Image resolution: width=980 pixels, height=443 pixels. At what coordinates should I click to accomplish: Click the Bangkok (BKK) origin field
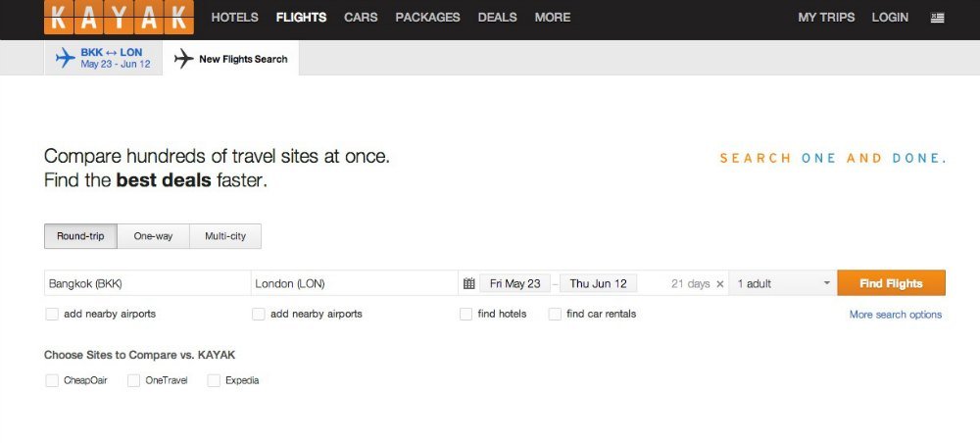coord(148,283)
